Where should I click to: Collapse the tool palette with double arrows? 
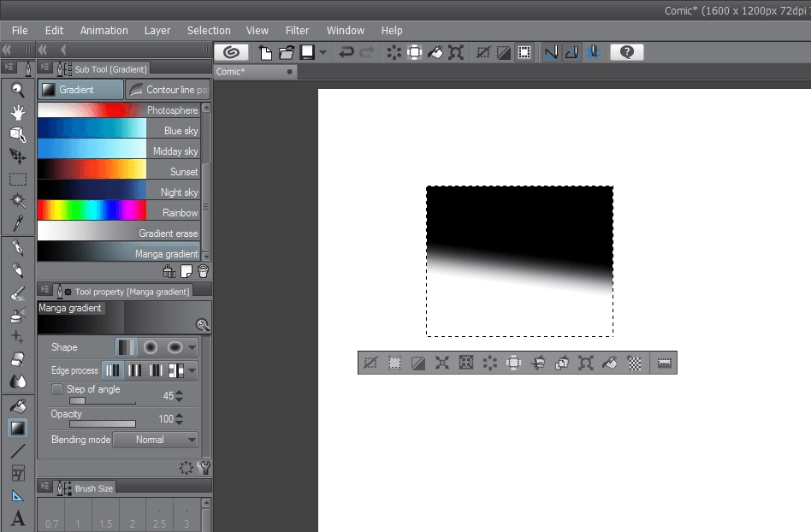click(x=6, y=50)
